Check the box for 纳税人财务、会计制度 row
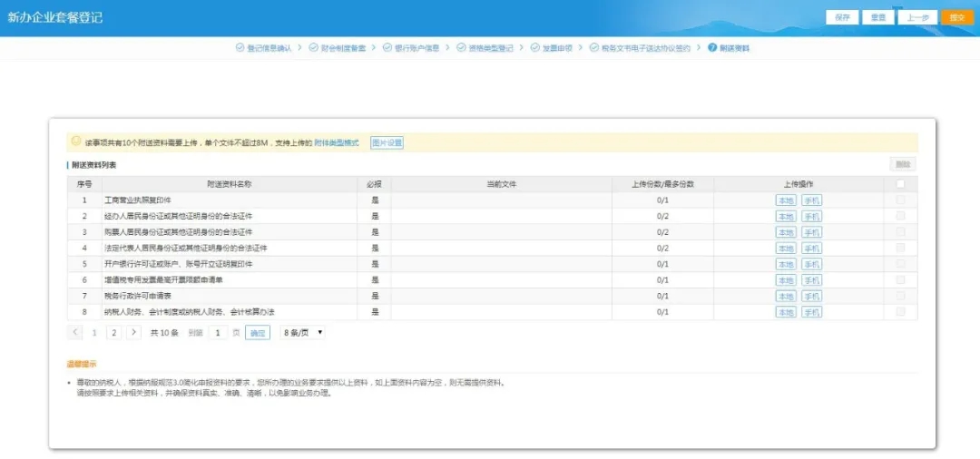The image size is (980, 459). click(900, 311)
